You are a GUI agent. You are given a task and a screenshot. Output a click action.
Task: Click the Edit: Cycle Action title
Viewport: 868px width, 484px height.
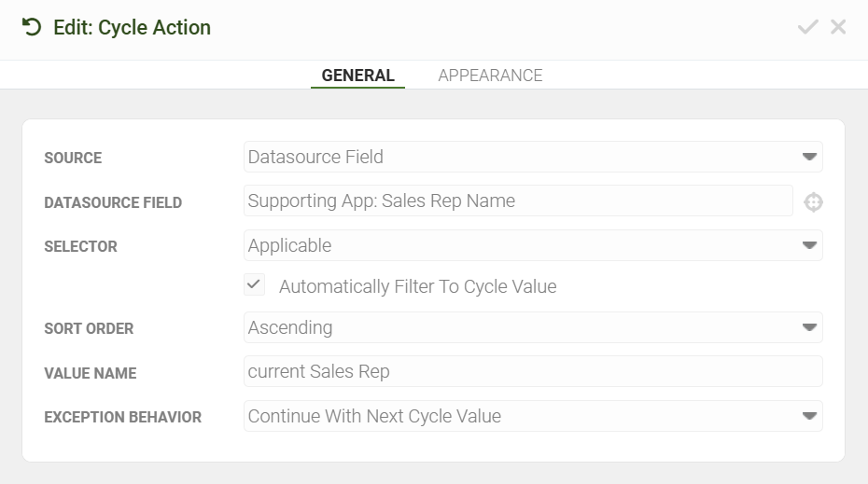click(x=132, y=27)
